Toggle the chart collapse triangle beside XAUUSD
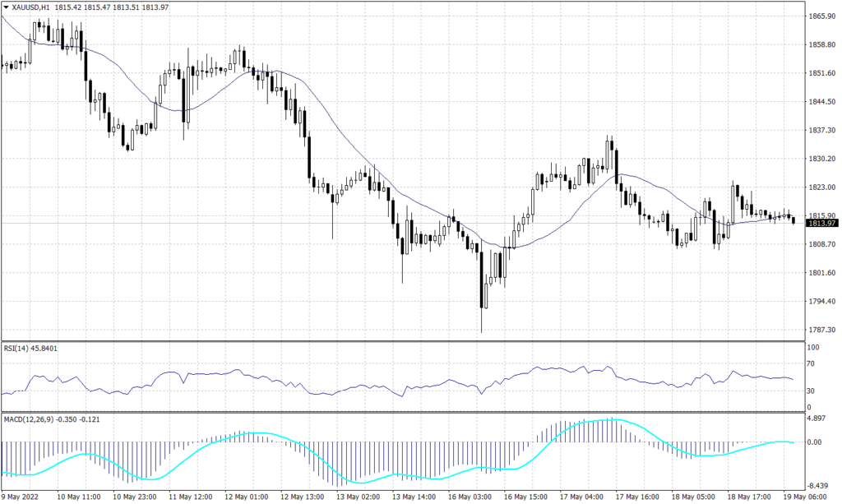This screenshot has height=504, width=842. [5, 7]
